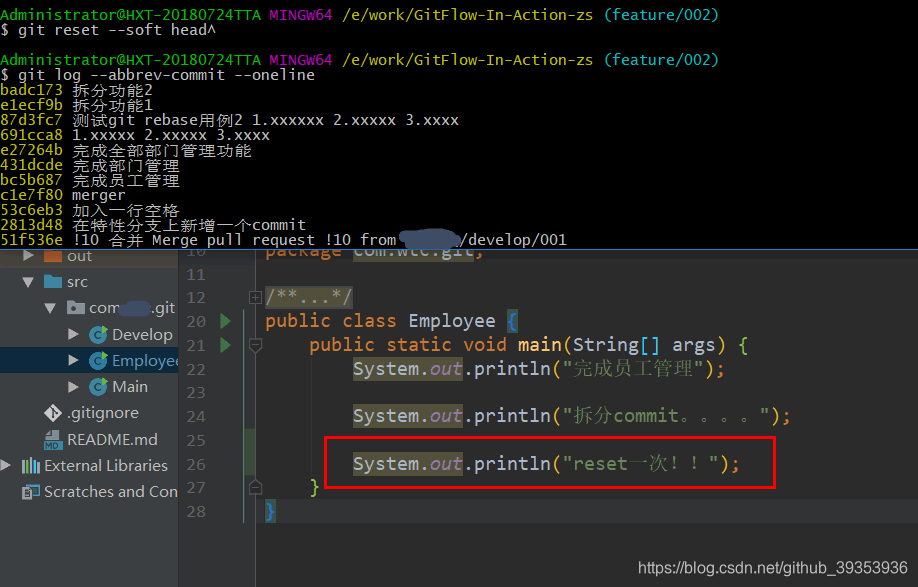This screenshot has width=918, height=587.
Task: Expand the External Libraries node arrow
Action: (6, 465)
